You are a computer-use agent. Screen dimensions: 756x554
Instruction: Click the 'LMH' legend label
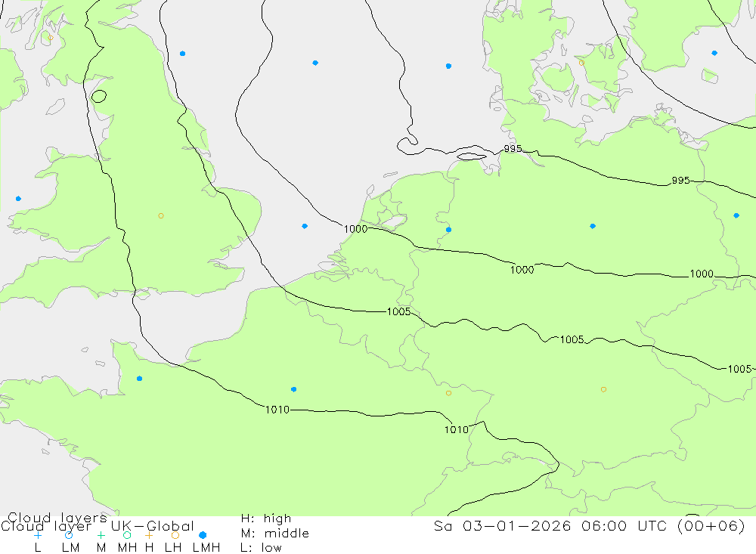point(206,548)
